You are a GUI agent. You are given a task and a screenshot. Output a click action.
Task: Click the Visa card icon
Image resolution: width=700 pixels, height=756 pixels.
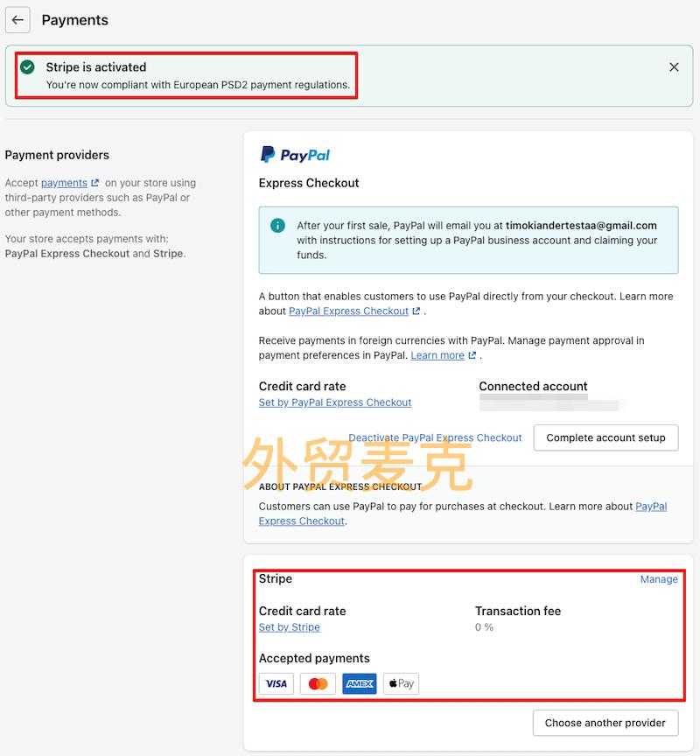[276, 683]
